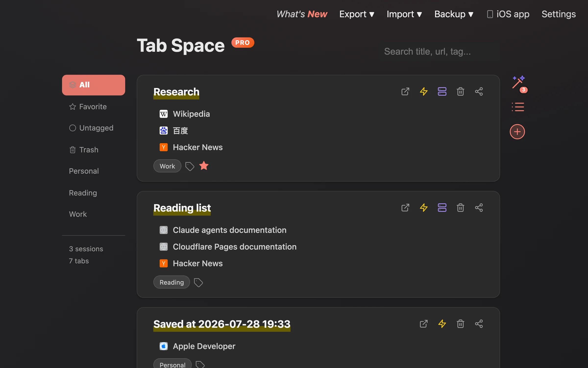Share the Reading list session

(479, 208)
